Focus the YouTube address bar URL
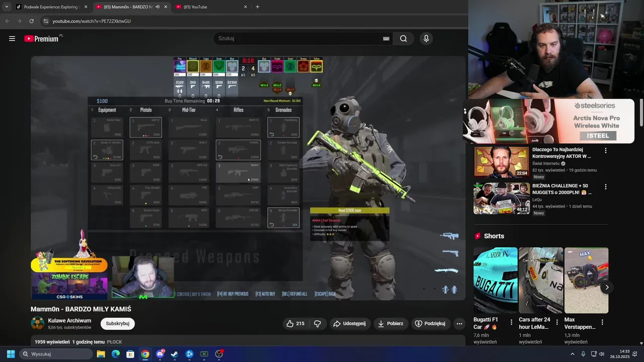 [92, 21]
